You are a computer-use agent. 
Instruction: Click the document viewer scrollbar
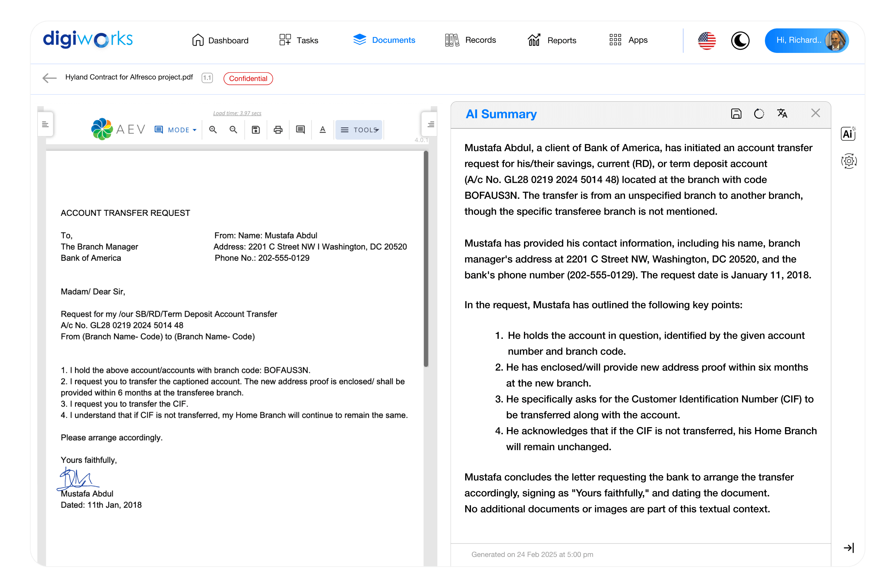[426, 259]
